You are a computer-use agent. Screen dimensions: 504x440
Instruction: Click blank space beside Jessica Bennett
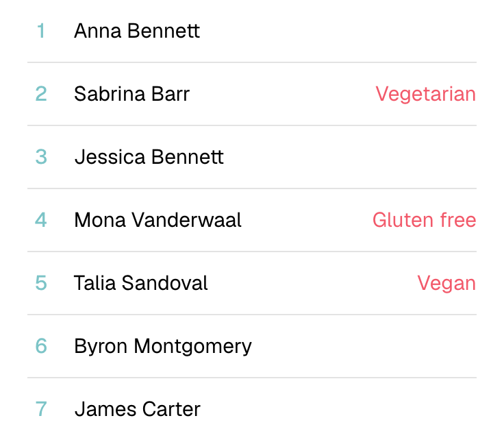click(x=351, y=157)
